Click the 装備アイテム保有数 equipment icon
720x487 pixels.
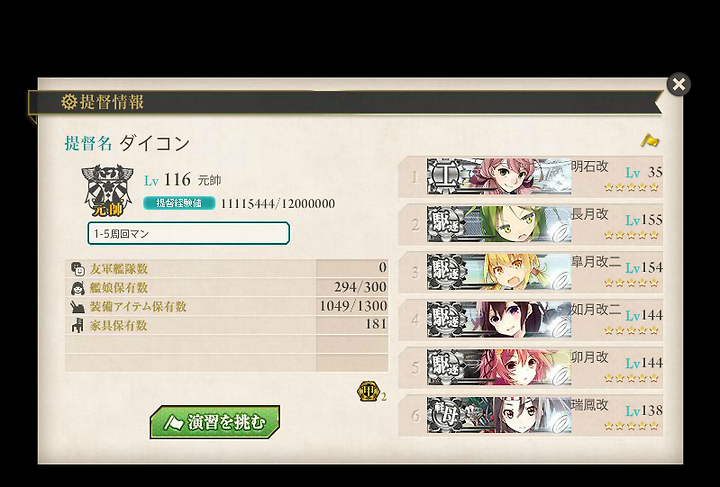[78, 307]
